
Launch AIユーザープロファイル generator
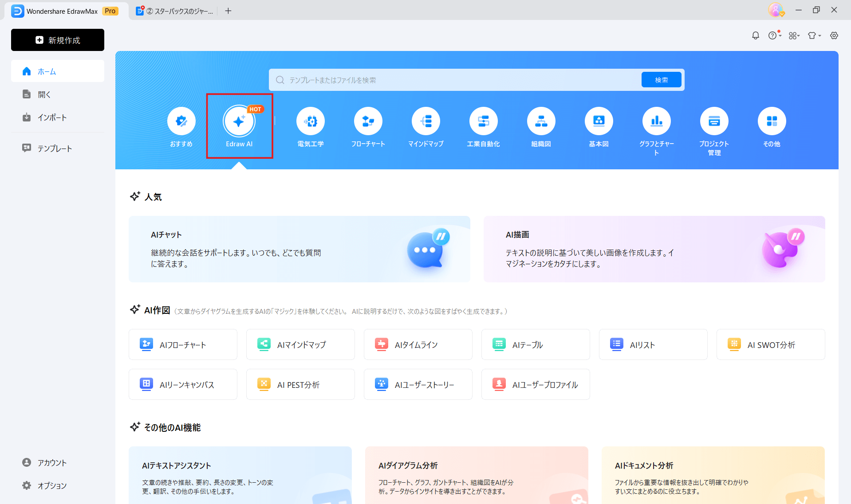536,384
